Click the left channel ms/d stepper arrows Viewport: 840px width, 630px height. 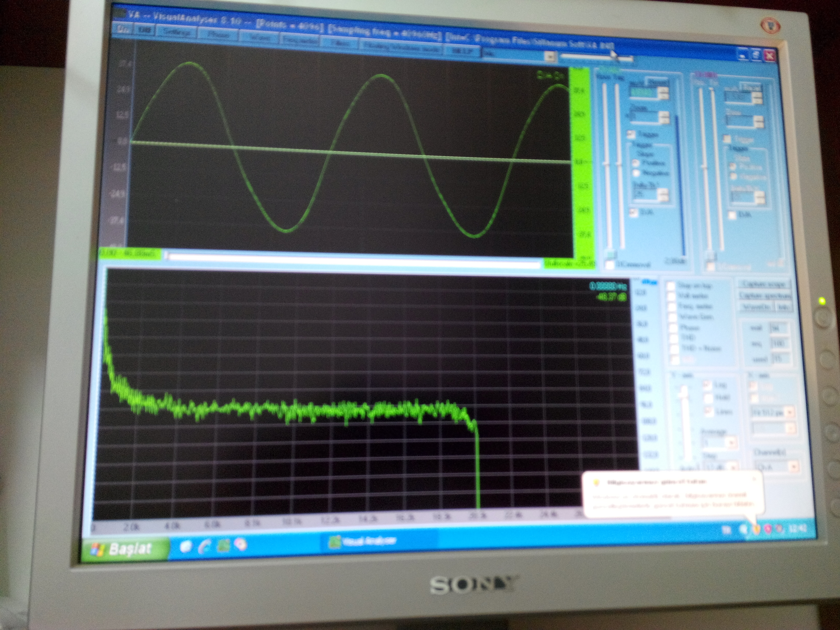[664, 93]
